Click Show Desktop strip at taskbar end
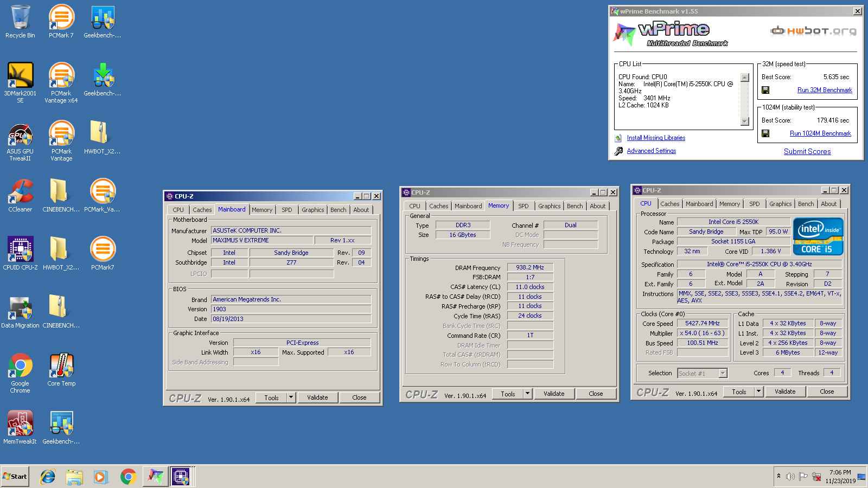868x488 pixels. click(x=861, y=477)
